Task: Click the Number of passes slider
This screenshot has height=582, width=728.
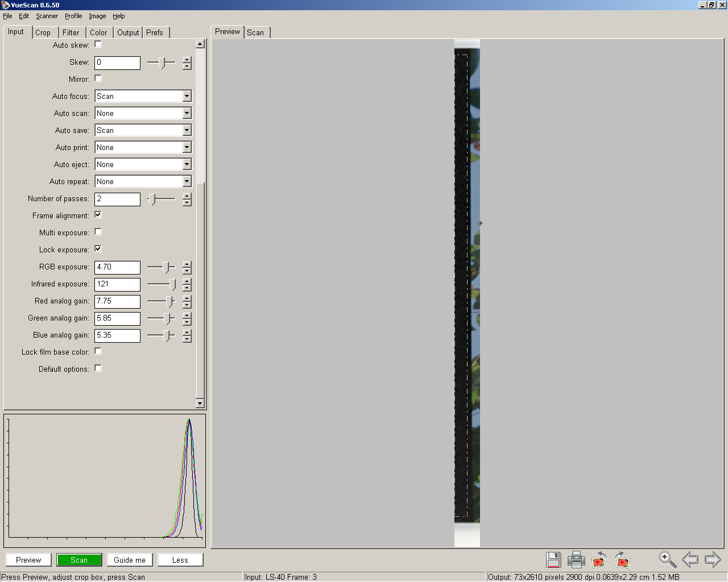Action: [162, 199]
